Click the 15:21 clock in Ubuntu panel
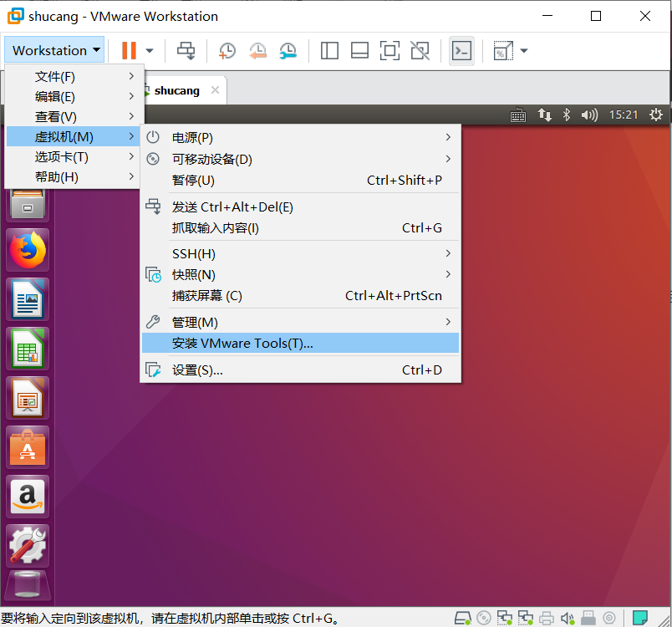The height and width of the screenshot is (627, 672). tap(624, 115)
